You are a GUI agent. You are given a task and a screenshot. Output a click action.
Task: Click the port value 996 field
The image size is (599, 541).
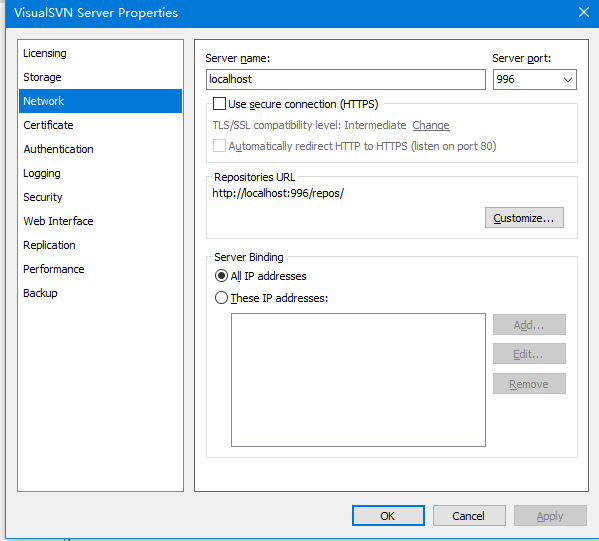point(535,79)
